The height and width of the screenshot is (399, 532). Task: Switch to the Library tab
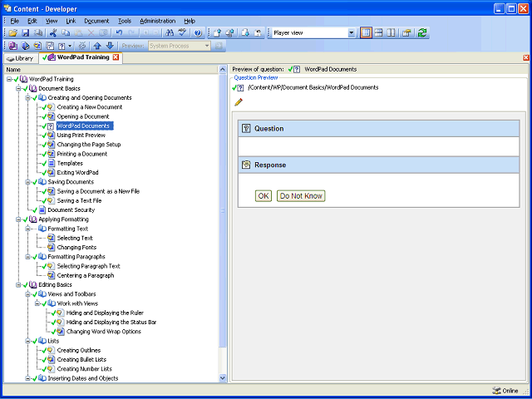(x=21, y=58)
